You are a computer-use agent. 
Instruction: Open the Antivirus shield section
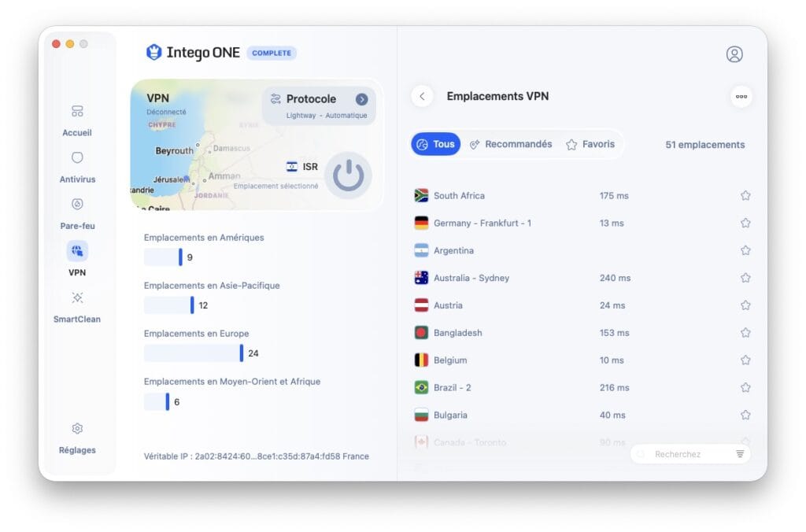pos(77,167)
